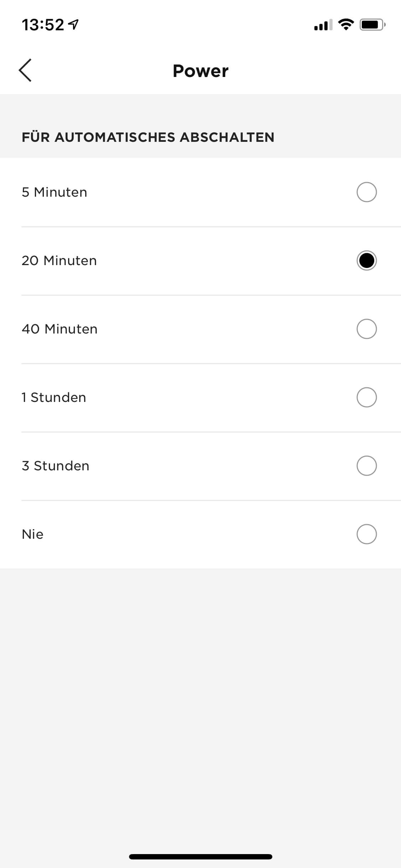Screen dimensions: 401x868
Task: Click the "Power" page title
Action: coord(200,71)
